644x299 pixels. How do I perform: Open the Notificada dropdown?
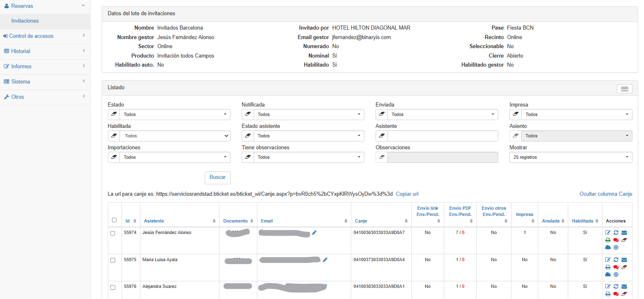point(309,114)
